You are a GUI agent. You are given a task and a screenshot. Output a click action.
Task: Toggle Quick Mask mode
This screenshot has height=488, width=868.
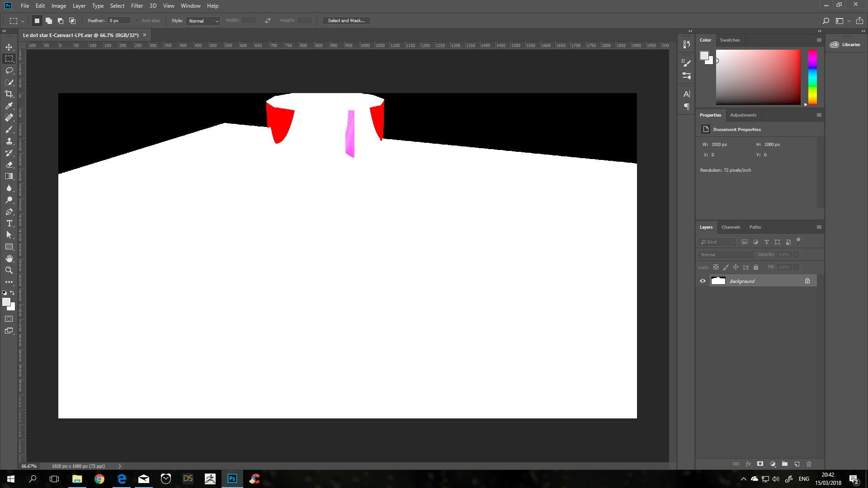point(9,319)
